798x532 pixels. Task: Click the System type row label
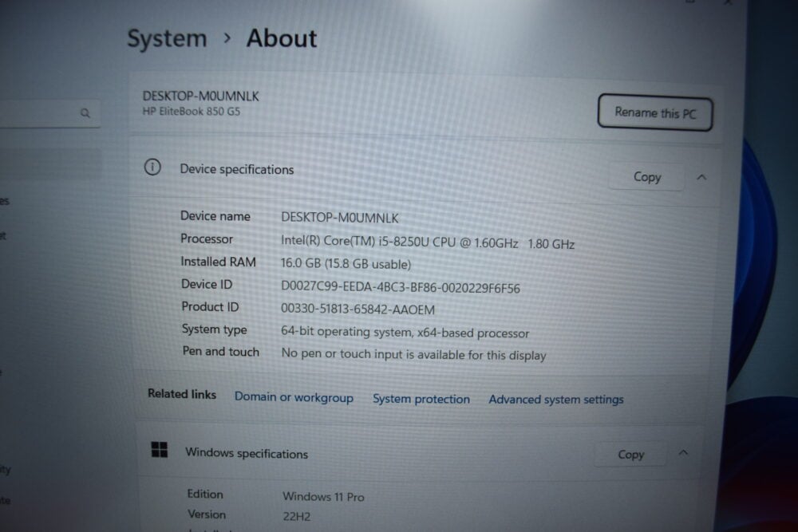(x=214, y=329)
